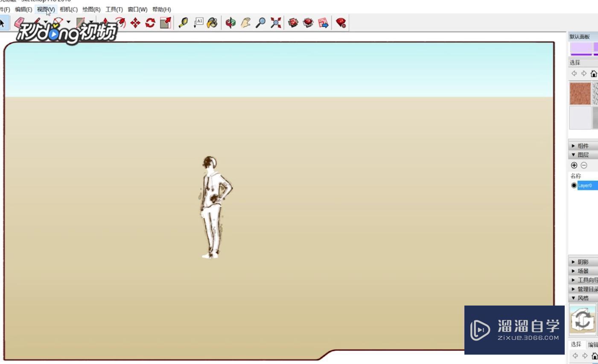Click the purple material preview swatch
Screen dimensions: 598x364
coord(581,48)
